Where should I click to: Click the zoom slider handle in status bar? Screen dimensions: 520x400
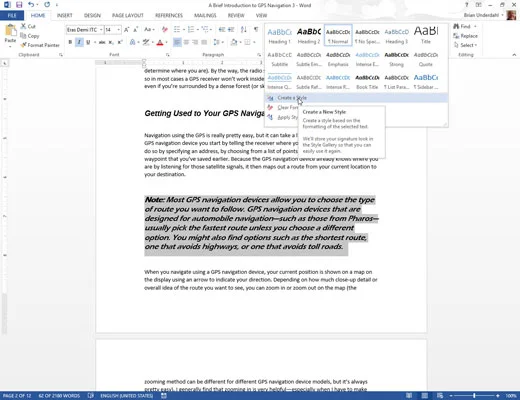point(474,396)
